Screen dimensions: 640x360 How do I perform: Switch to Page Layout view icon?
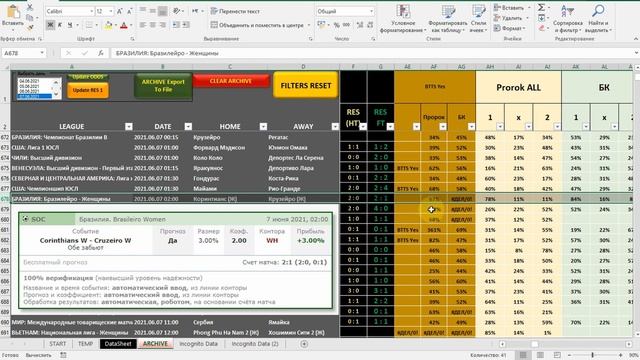coord(540,355)
